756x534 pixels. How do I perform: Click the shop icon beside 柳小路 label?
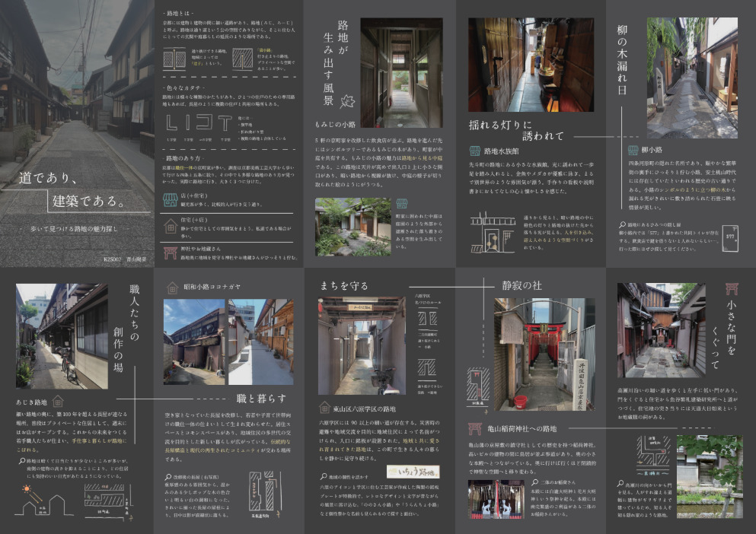[x=633, y=150]
